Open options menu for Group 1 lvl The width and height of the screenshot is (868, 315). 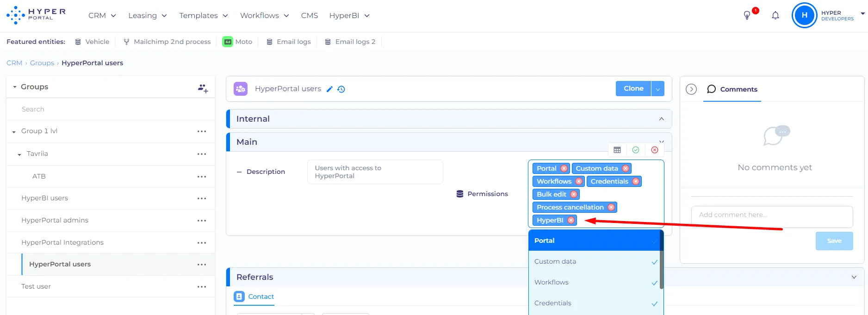(202, 131)
